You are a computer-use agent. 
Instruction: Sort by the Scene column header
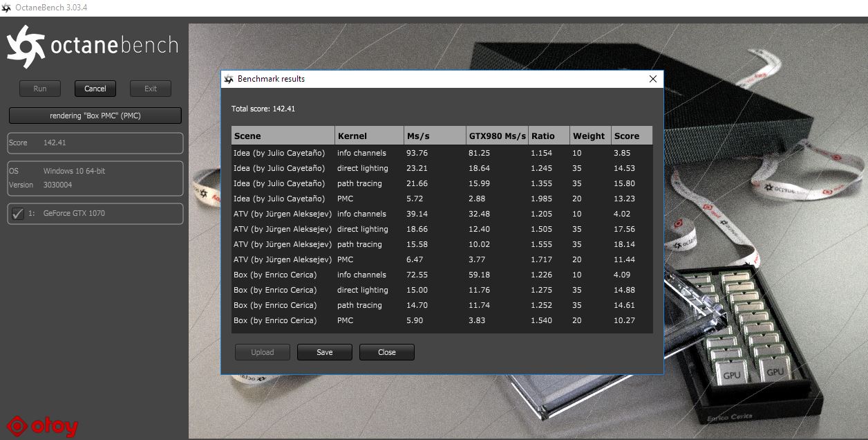pyautogui.click(x=283, y=136)
